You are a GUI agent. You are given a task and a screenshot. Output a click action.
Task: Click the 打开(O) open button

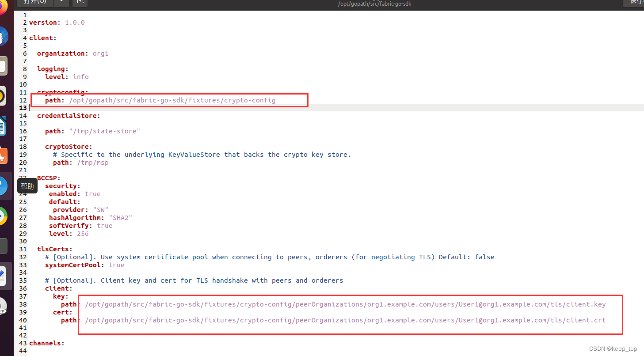coord(34,2)
